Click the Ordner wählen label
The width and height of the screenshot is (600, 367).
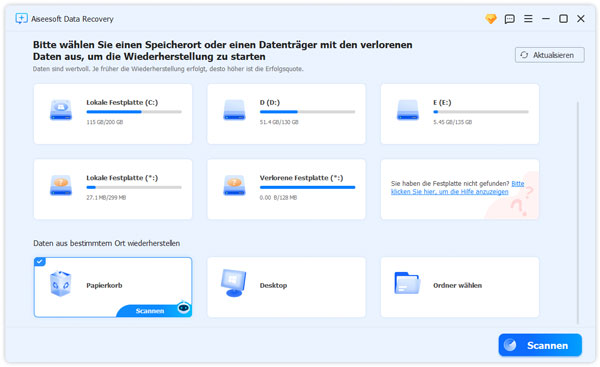click(457, 285)
